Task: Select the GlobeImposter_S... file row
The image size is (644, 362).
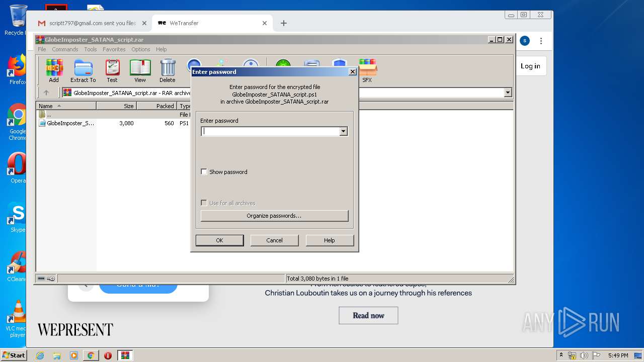Action: (66, 123)
